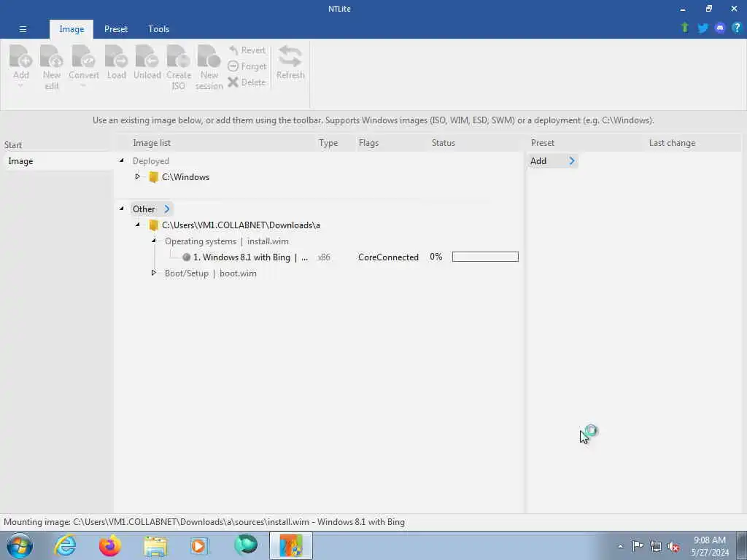
Task: Select Image in the Start sidebar
Action: tap(57, 161)
